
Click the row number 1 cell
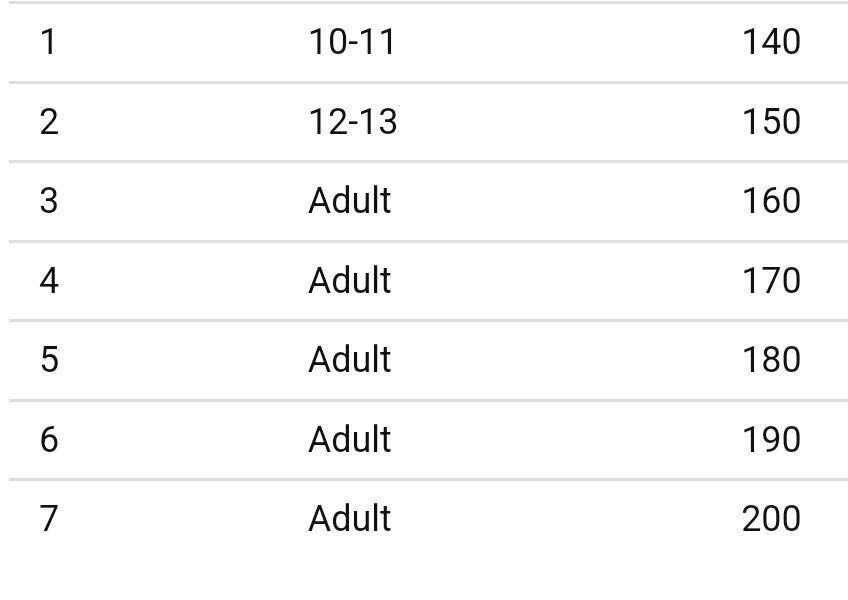(49, 42)
